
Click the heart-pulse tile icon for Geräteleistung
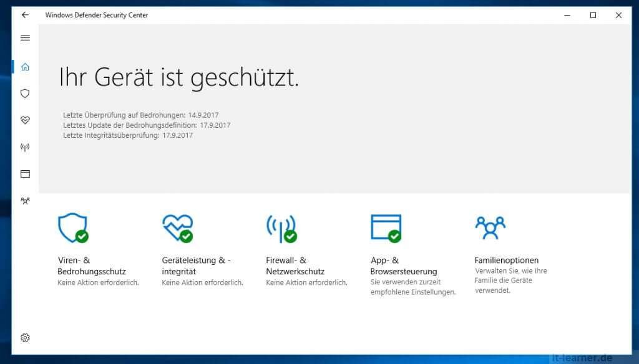(x=177, y=227)
